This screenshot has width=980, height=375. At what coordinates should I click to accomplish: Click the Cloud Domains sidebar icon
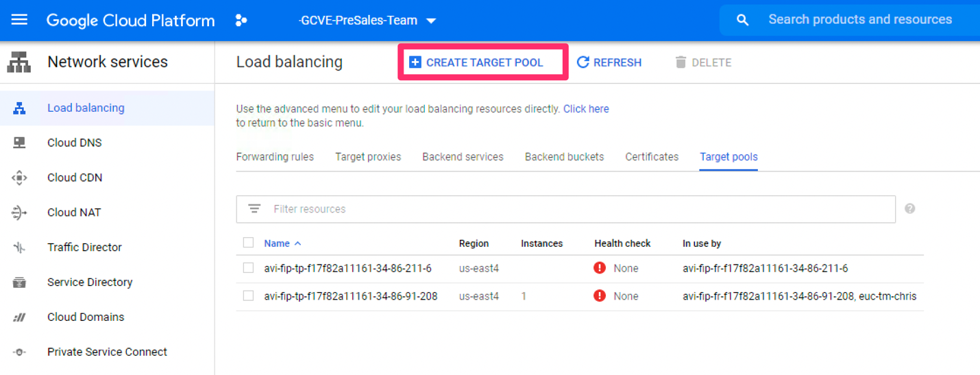pos(19,317)
